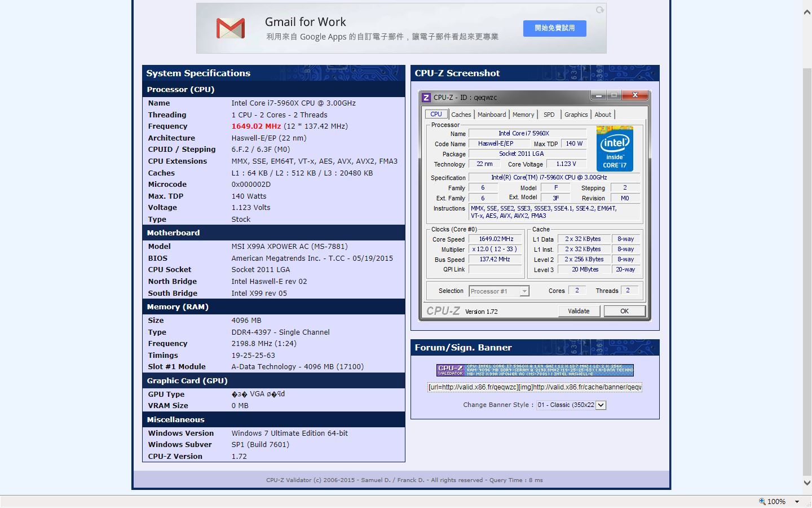Click the Bus Speed 137.42 MHz field

coord(496,260)
